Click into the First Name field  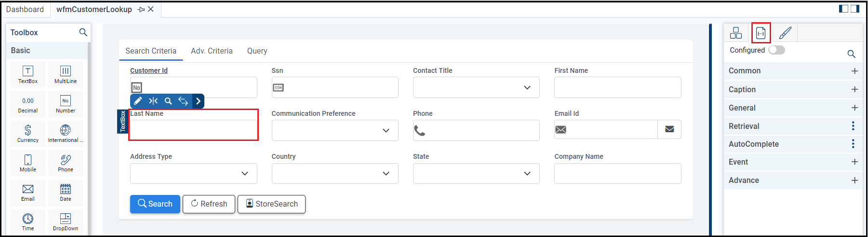[617, 88]
